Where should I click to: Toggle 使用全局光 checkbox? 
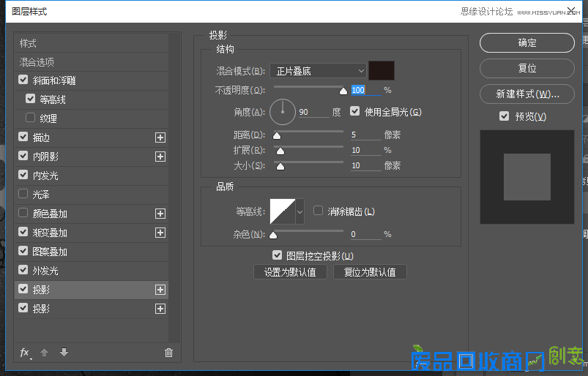point(354,111)
